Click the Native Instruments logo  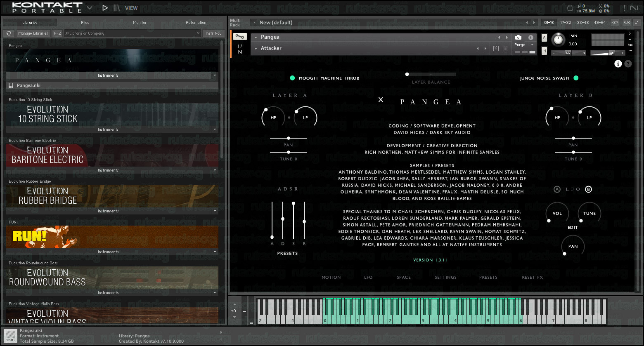634,8
